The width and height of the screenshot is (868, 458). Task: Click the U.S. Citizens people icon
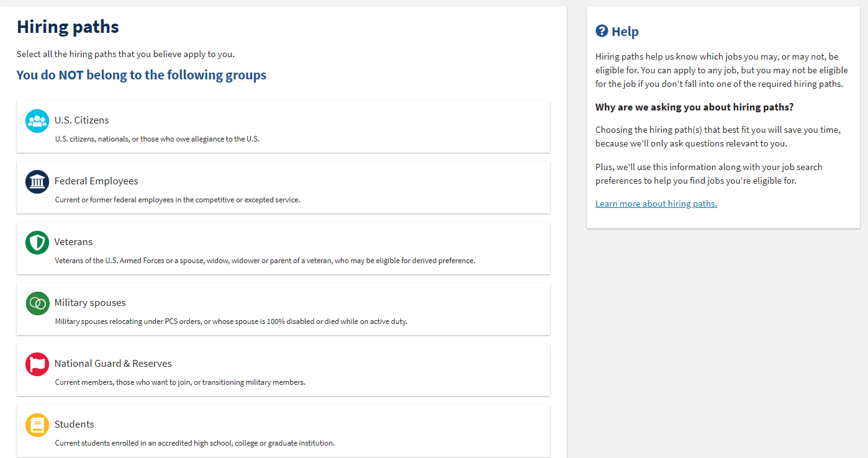point(37,120)
